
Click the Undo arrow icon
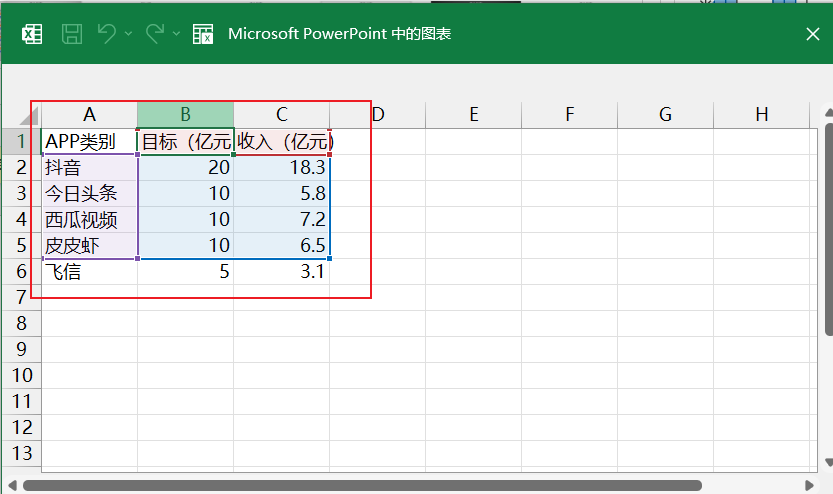pyautogui.click(x=107, y=34)
